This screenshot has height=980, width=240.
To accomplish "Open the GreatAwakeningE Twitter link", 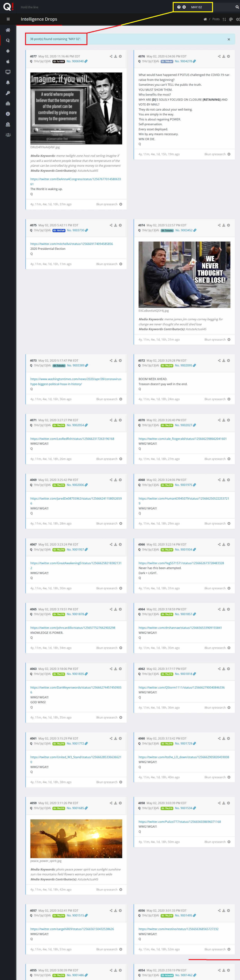I will click(76, 565).
